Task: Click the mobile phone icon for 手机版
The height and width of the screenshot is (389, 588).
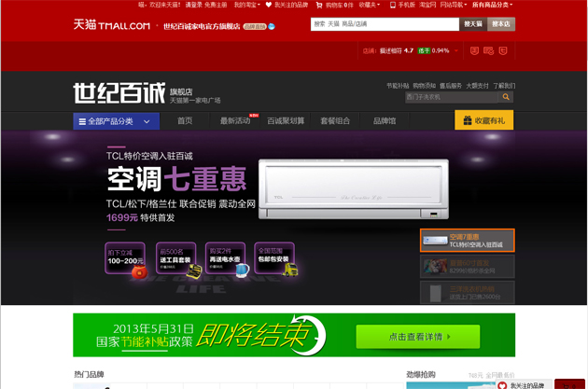Action: point(393,5)
